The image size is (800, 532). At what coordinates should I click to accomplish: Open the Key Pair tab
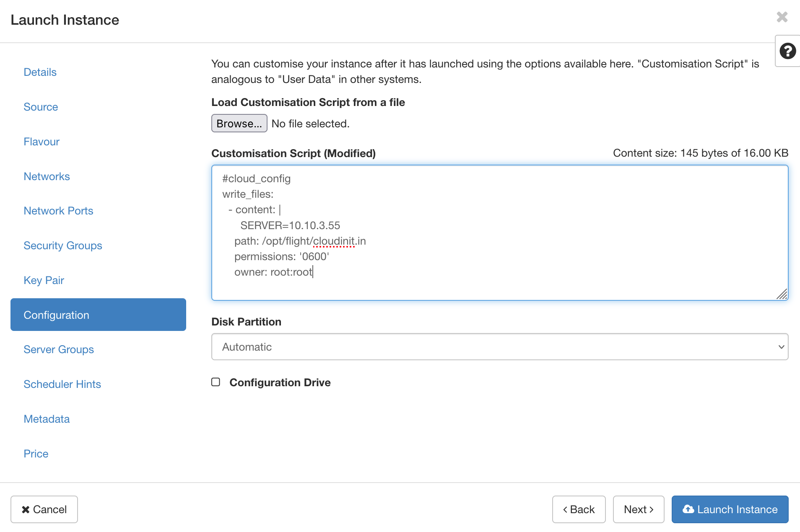44,280
